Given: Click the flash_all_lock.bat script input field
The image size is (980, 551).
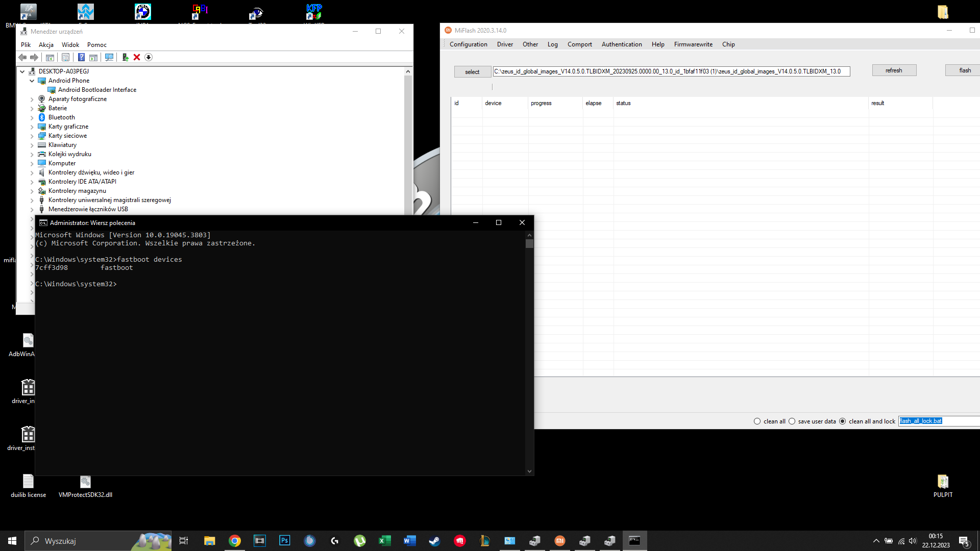Looking at the screenshot, I should [x=939, y=421].
